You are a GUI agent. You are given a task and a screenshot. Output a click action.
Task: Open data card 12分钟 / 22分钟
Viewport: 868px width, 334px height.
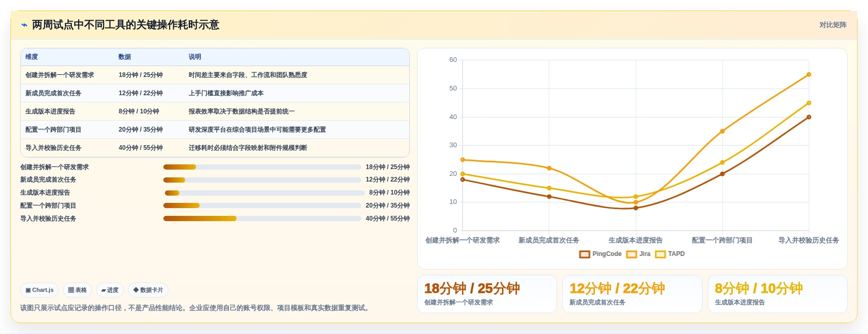tap(632, 294)
